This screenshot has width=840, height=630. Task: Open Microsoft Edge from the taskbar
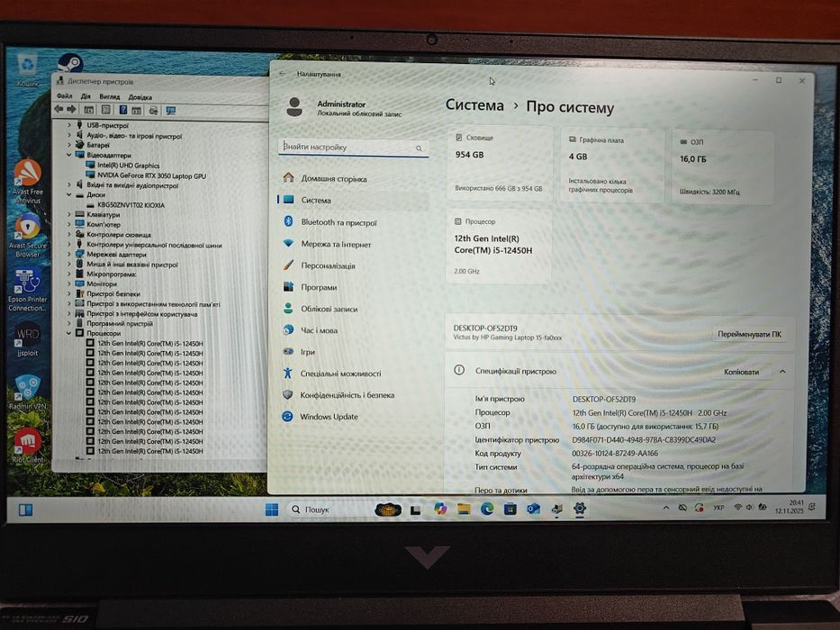point(487,508)
